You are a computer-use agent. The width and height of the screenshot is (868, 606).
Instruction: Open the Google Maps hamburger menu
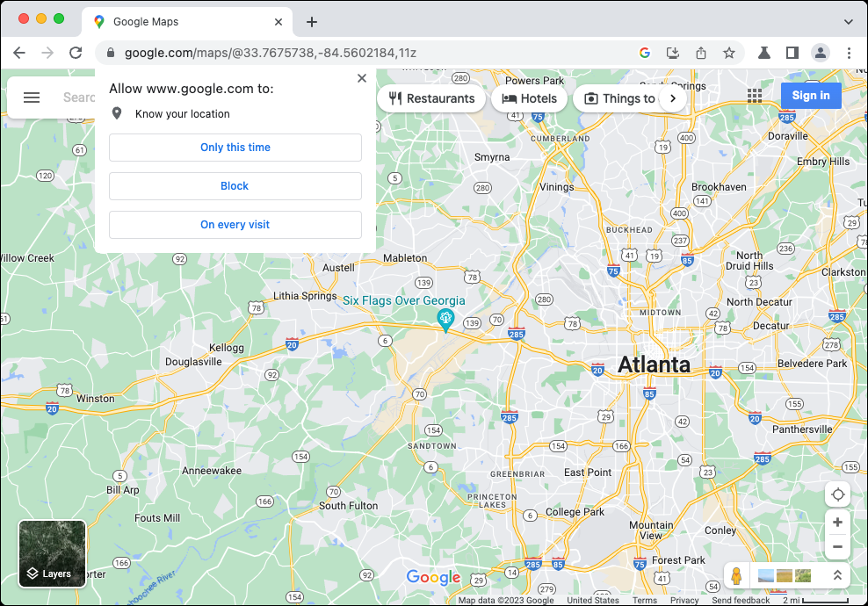(32, 97)
